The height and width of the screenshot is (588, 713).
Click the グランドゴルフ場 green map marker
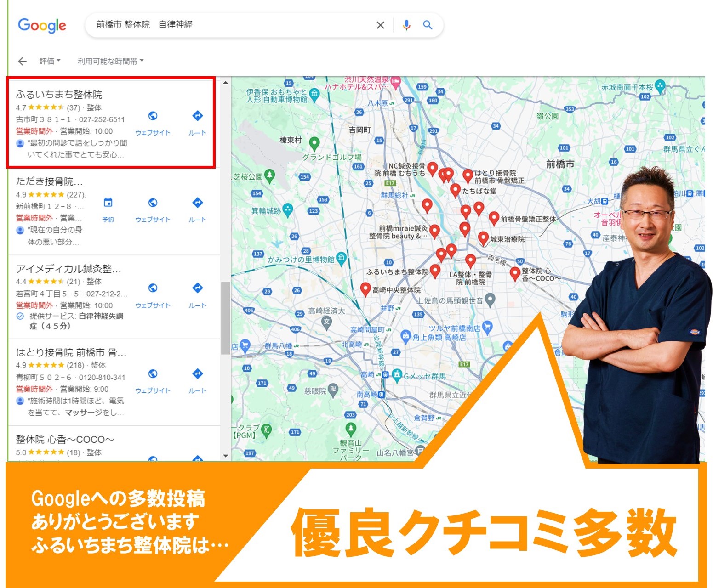(x=314, y=144)
